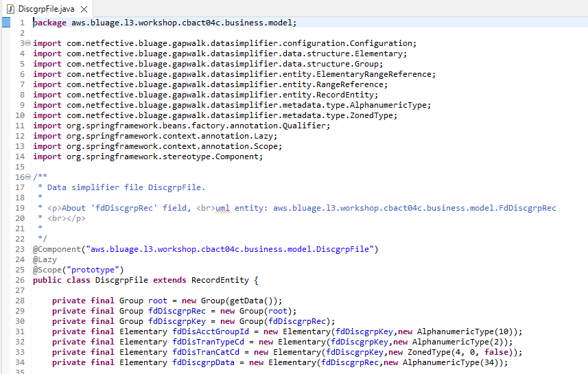This screenshot has width=588, height=374.
Task: Click line number 26 in the gutter
Action: pos(20,280)
